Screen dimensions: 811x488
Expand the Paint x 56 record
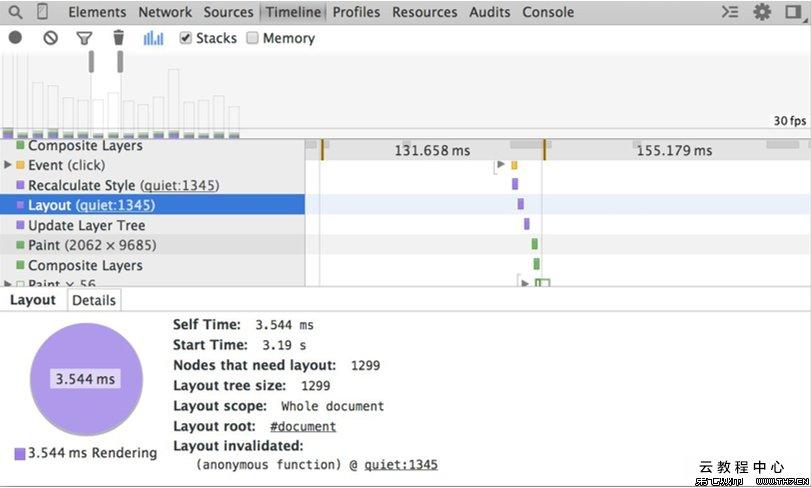9,285
